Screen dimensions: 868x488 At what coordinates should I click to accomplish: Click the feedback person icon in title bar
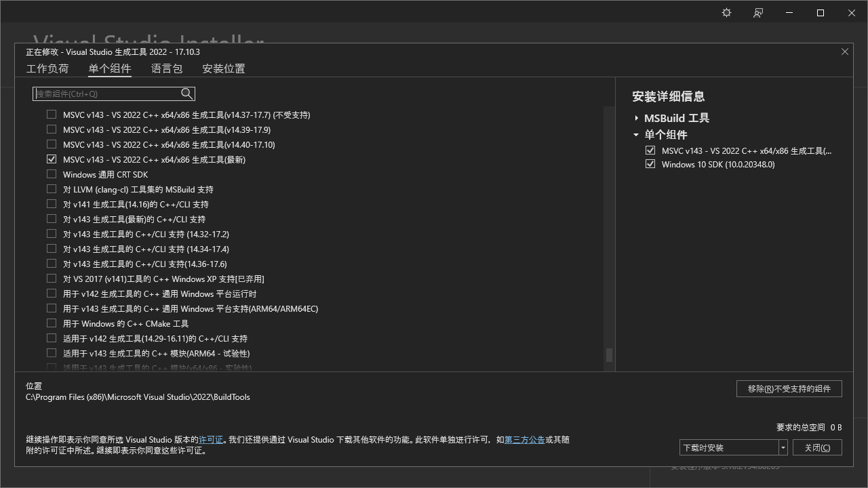pyautogui.click(x=758, y=13)
